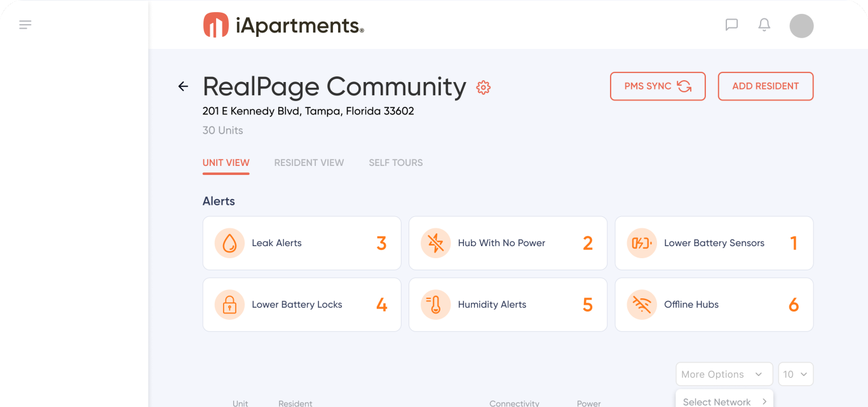
Task: Click the Unit column header
Action: click(240, 403)
